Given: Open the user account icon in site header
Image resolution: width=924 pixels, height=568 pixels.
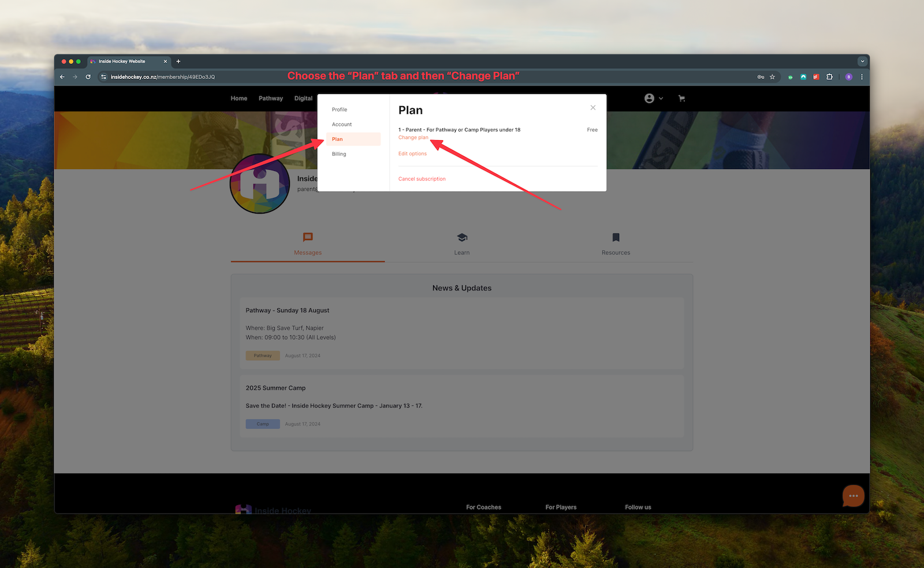Looking at the screenshot, I should pos(650,98).
